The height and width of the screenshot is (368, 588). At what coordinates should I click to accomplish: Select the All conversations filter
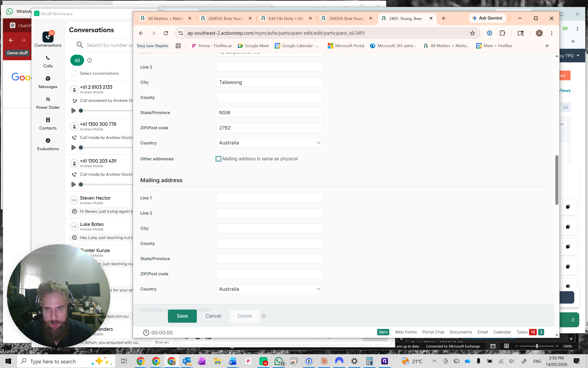tap(77, 60)
